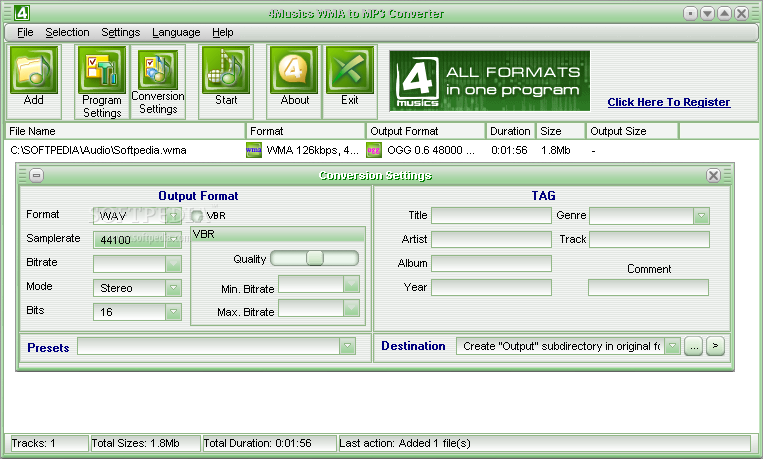The image size is (763, 459).
Task: Click Total Duration status bar entry
Action: tap(269, 443)
